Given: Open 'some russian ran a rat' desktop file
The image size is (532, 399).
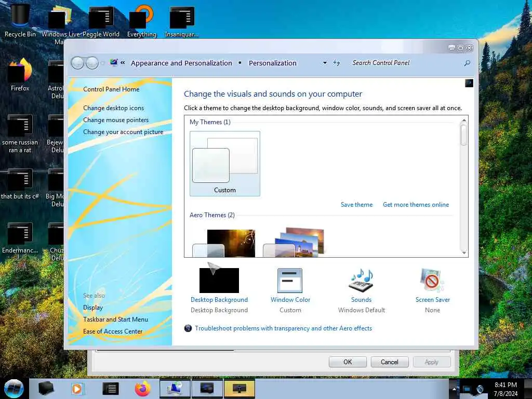Looking at the screenshot, I should point(20,134).
